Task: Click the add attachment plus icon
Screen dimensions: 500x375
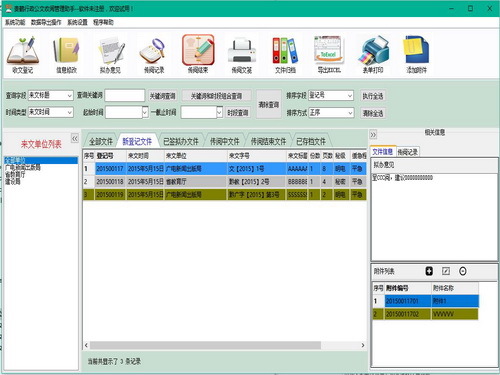Action: coord(429,271)
